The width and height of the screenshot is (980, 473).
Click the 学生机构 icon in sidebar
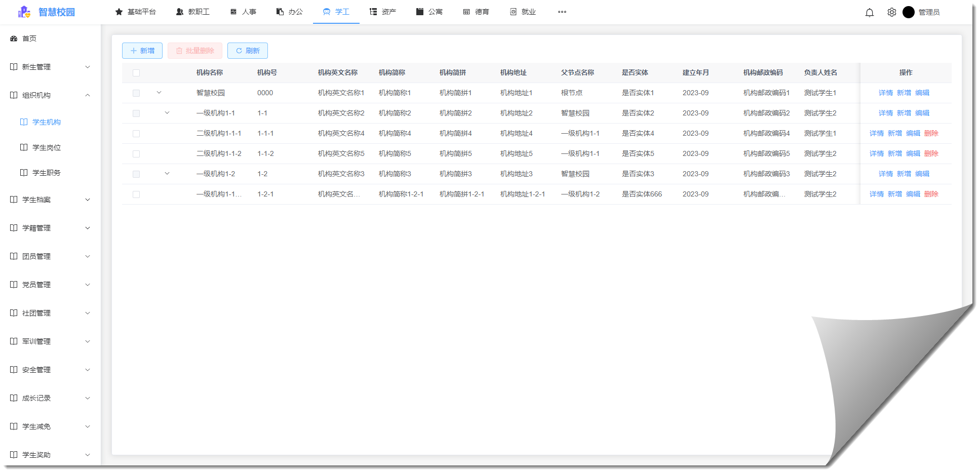pyautogui.click(x=23, y=122)
